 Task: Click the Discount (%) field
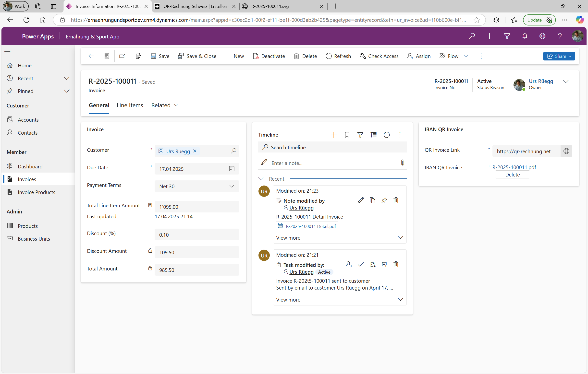pyautogui.click(x=197, y=235)
